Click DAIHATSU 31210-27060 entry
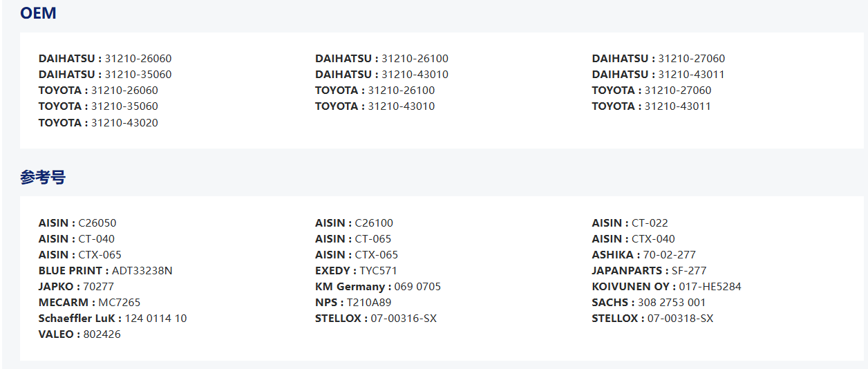868x369 pixels. pyautogui.click(x=658, y=59)
